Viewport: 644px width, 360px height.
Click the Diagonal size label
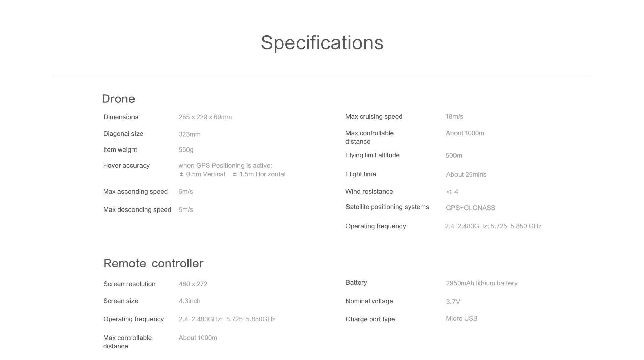[123, 134]
